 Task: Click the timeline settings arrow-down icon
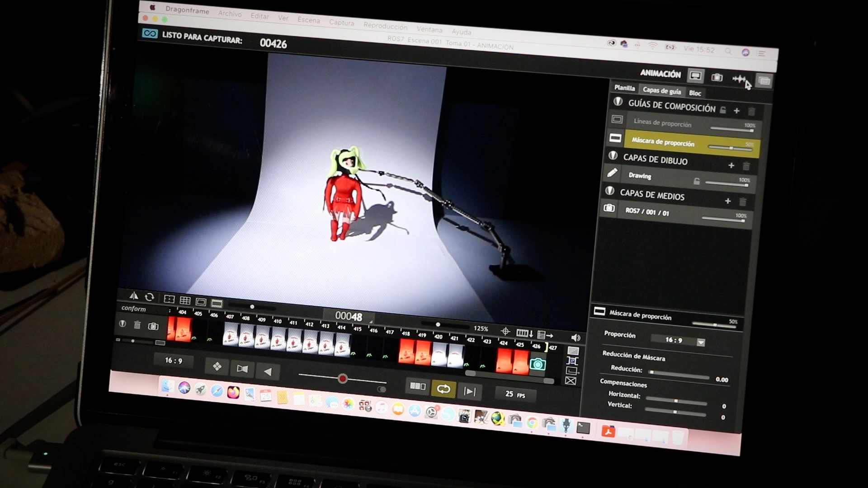pyautogui.click(x=524, y=333)
